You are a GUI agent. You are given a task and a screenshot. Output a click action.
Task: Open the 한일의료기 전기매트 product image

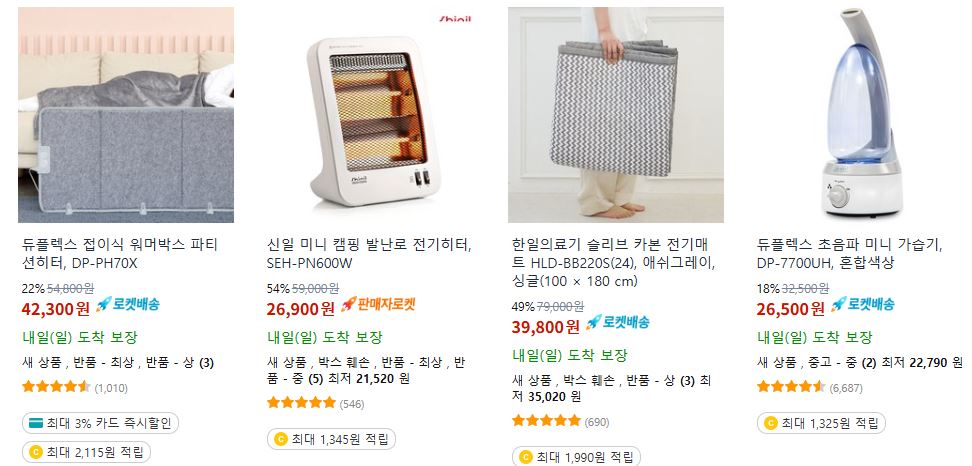[616, 115]
